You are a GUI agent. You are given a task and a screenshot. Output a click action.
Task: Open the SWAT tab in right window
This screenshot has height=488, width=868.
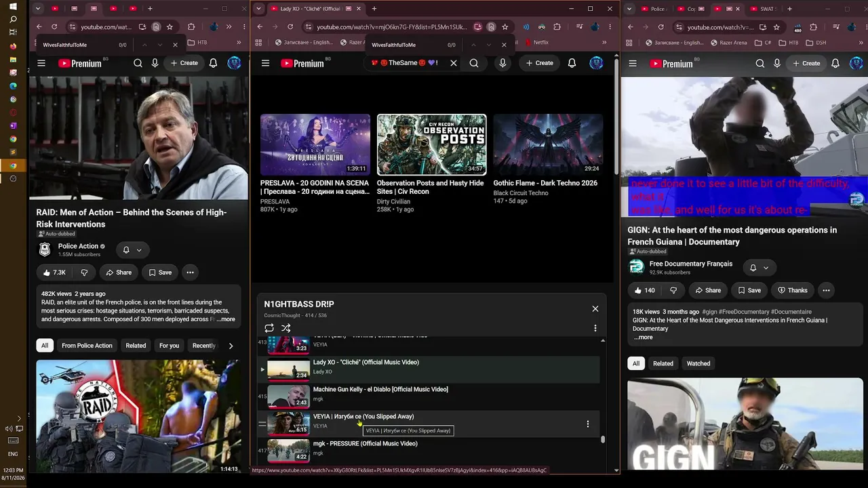(x=762, y=9)
